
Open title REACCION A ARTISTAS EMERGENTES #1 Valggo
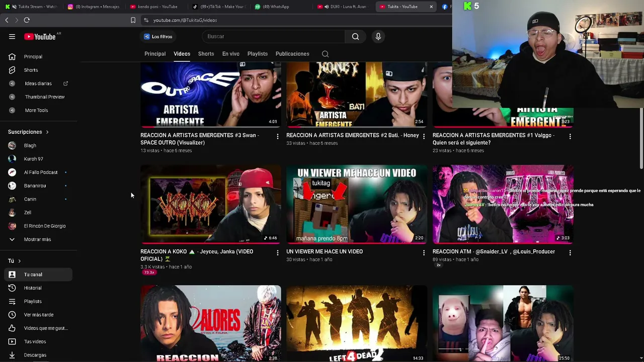click(x=494, y=139)
